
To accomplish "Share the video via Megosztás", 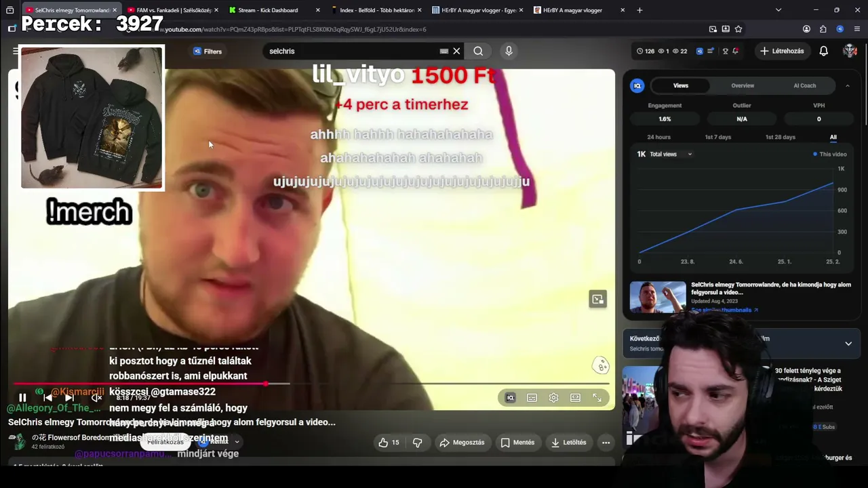I will pyautogui.click(x=462, y=443).
